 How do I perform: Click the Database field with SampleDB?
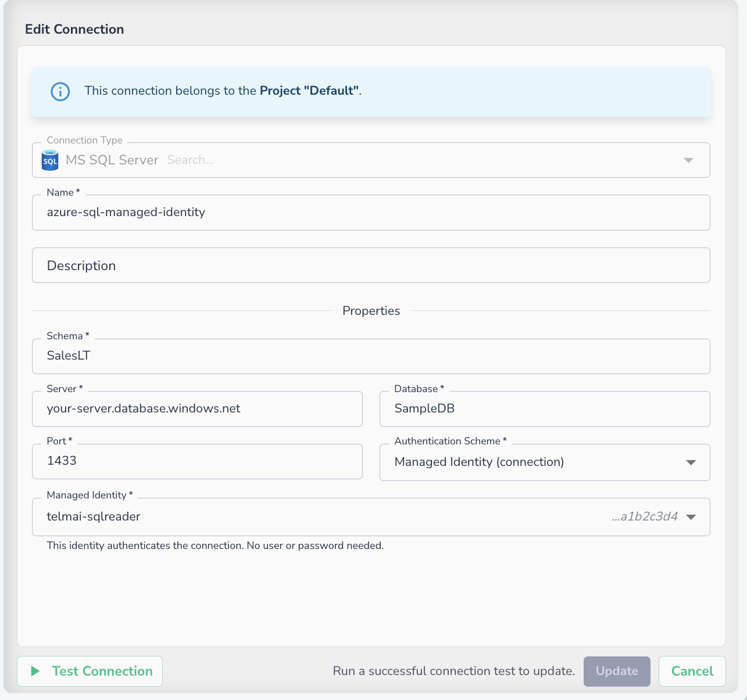coord(545,409)
